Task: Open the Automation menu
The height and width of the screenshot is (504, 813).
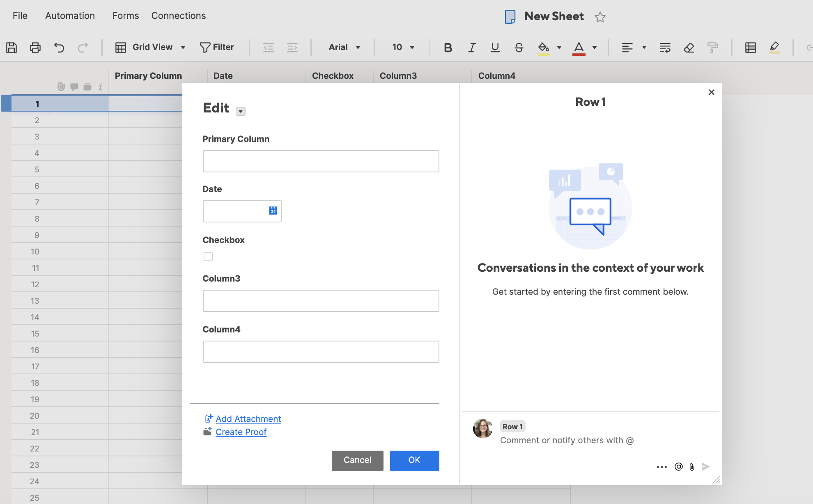Action: coord(70,16)
